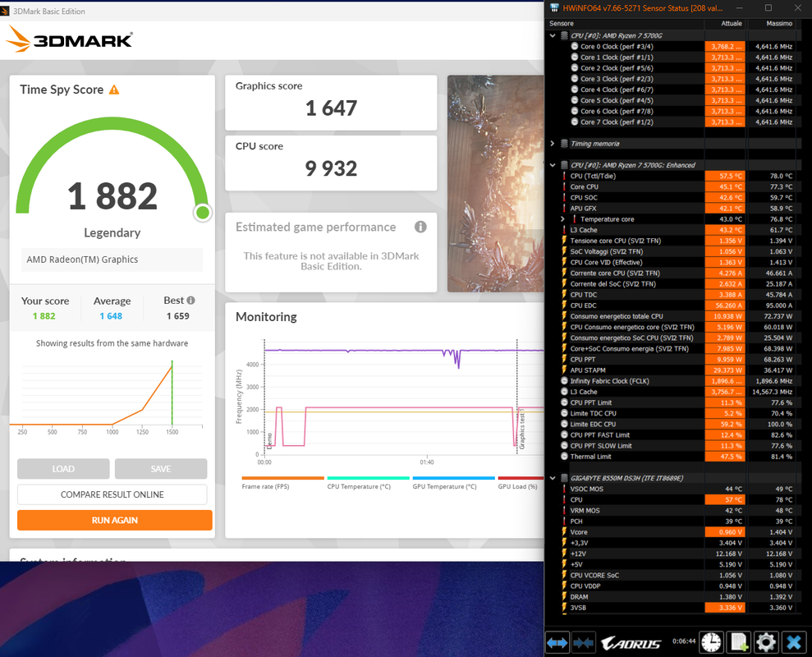Click the HWiNFO64 title bar app icon
The image size is (812, 657).
pos(555,7)
